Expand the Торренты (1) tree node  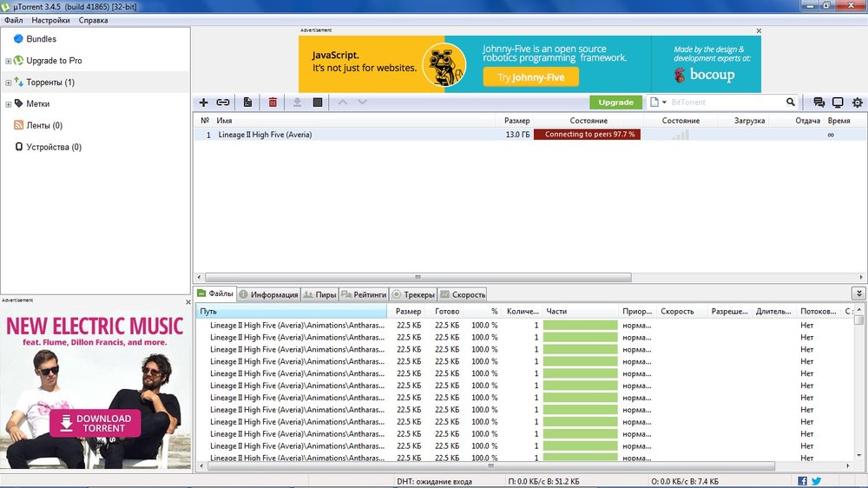point(9,82)
